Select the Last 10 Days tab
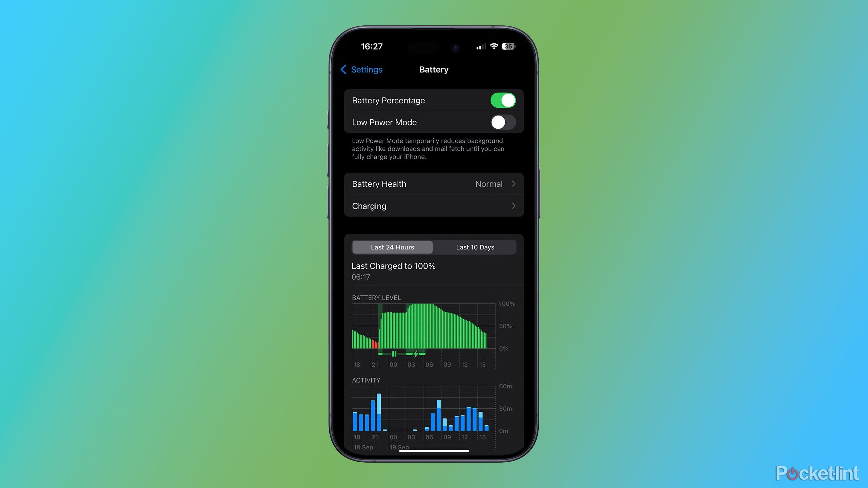The image size is (868, 488). 475,247
